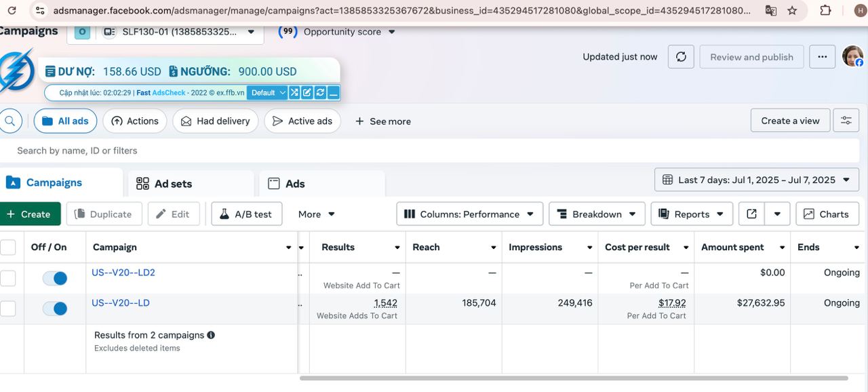Click the green Create button
Image resolution: width=868 pixels, height=392 pixels.
[28, 214]
